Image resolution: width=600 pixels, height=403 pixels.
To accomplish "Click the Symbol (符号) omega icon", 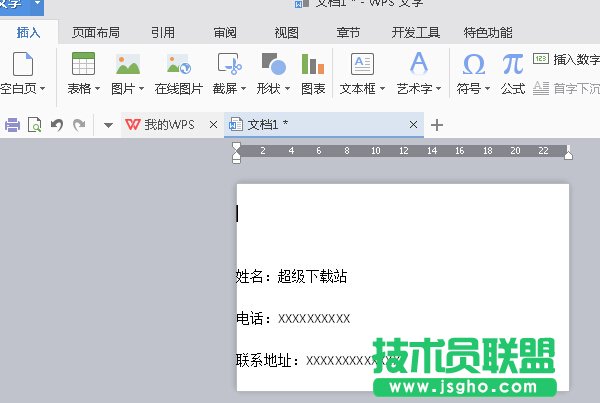I will coord(473,66).
